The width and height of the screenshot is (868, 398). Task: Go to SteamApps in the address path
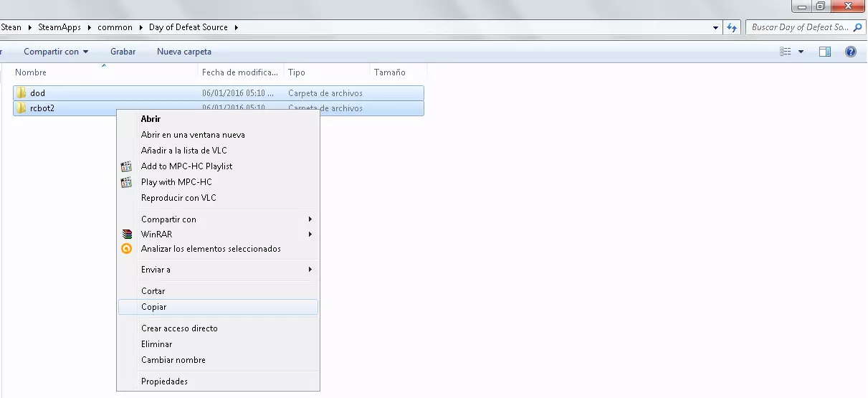click(60, 27)
